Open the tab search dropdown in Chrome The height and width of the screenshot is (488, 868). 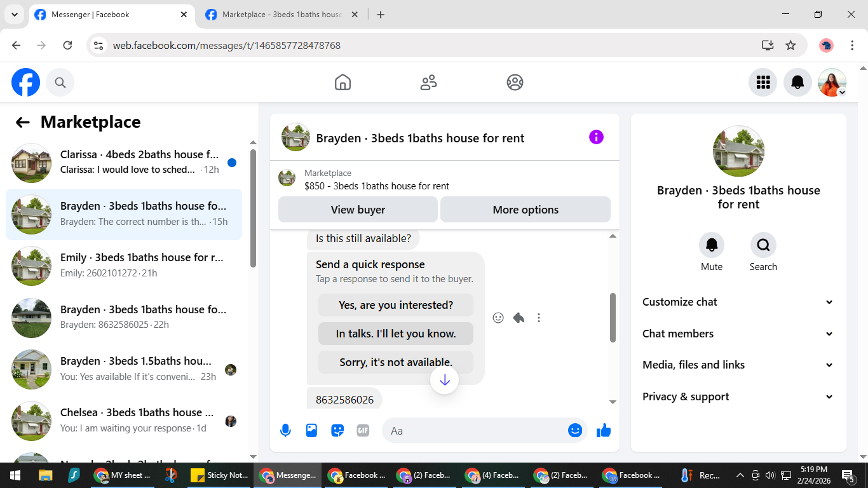(14, 15)
